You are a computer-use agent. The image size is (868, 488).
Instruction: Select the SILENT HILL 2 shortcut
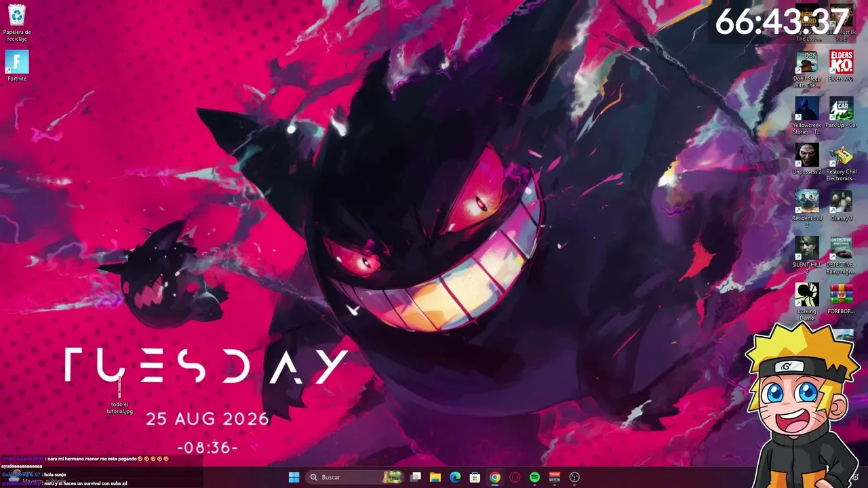pos(807,256)
